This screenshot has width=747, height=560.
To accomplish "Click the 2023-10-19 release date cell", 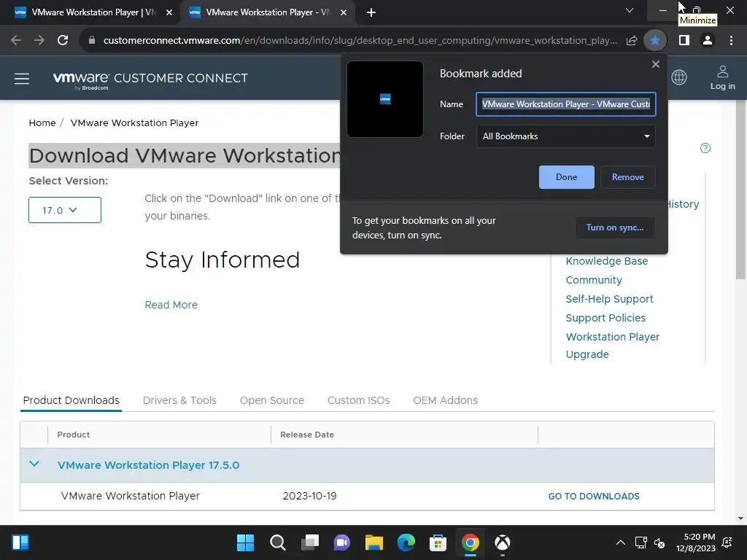I will [309, 496].
